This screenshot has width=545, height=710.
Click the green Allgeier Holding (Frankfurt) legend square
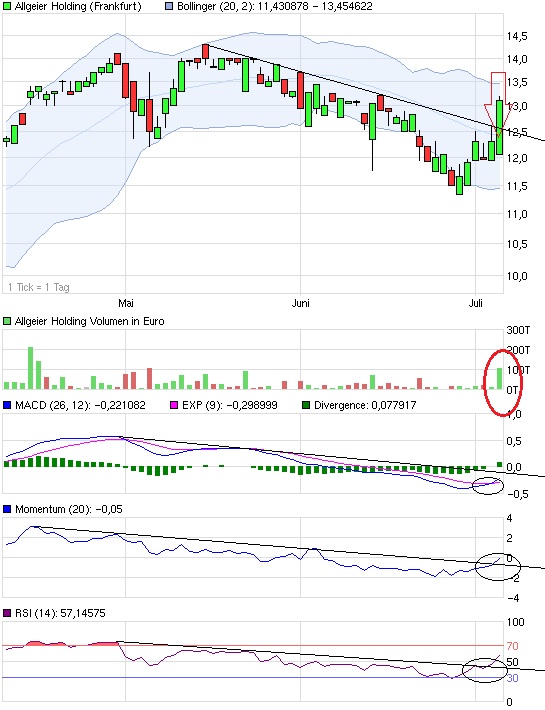coord(7,6)
